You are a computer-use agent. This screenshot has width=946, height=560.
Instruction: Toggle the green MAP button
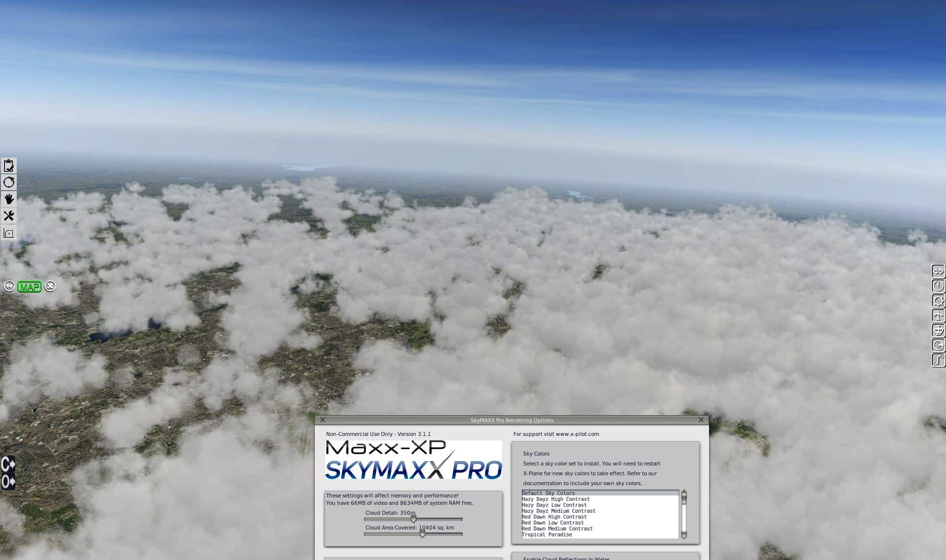coord(29,287)
